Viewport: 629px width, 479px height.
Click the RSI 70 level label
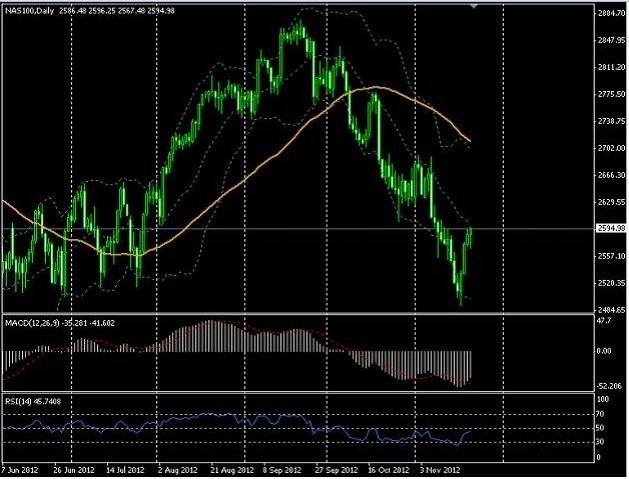click(x=601, y=414)
